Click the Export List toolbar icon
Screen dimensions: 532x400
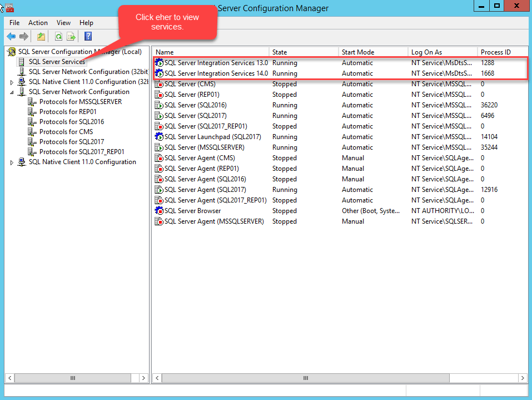pos(71,36)
